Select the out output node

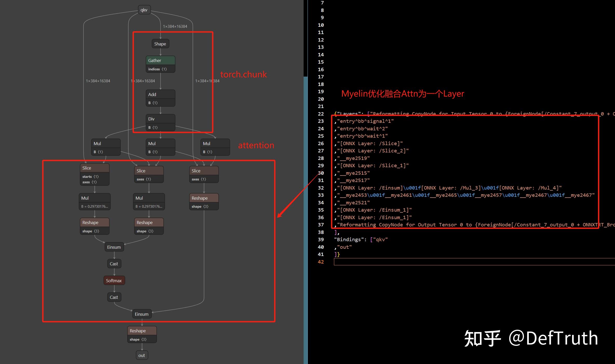[142, 355]
